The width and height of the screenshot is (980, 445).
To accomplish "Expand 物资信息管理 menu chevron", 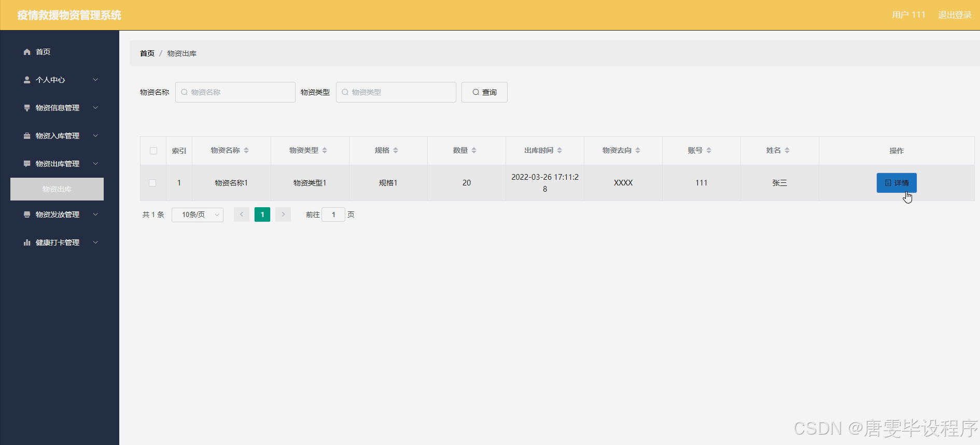I will tap(95, 108).
